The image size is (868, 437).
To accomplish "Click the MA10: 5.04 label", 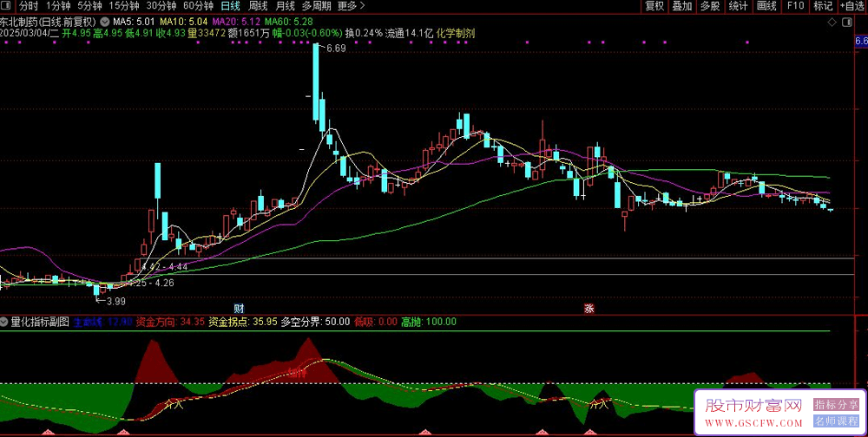I will (184, 23).
